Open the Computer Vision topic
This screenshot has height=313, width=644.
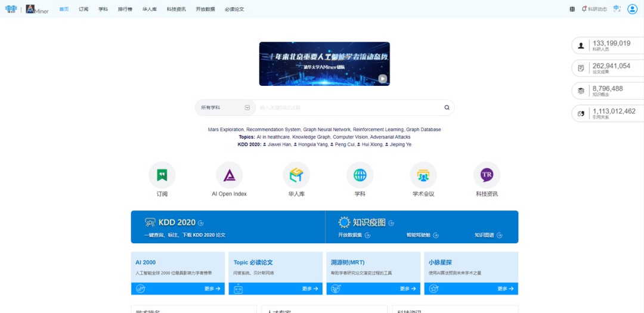click(x=351, y=137)
